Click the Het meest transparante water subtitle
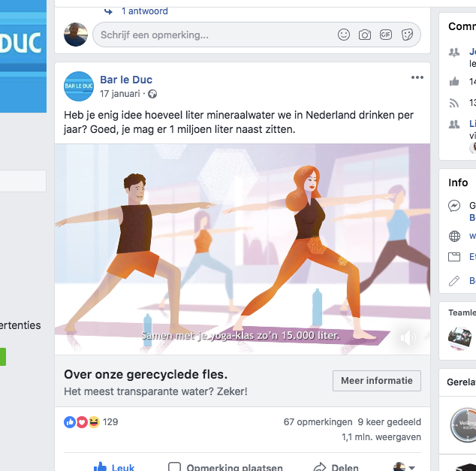 155,391
